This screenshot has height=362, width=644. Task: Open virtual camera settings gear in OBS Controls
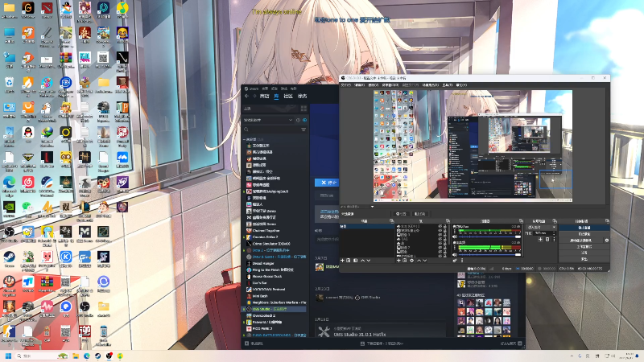pyautogui.click(x=607, y=240)
